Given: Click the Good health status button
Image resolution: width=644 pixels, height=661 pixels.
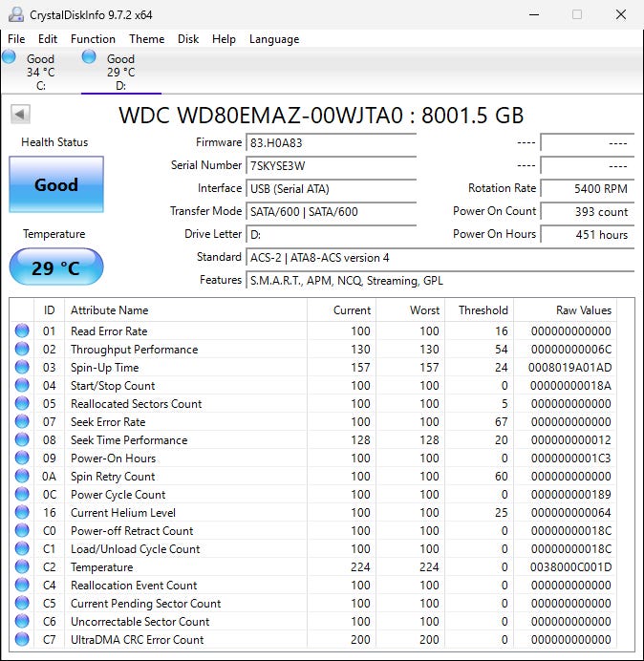Looking at the screenshot, I should pyautogui.click(x=56, y=184).
